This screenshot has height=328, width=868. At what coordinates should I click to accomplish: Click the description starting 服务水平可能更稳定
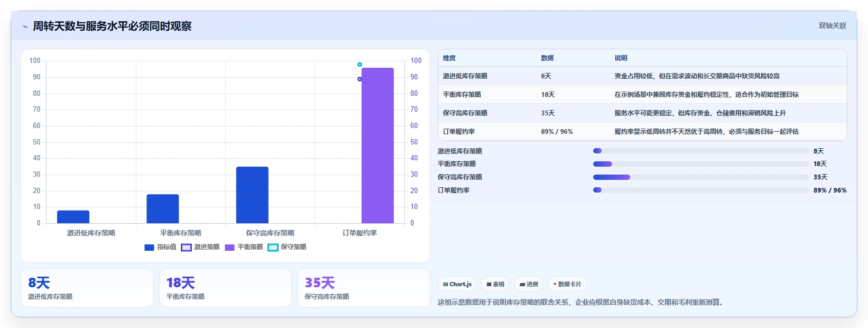[700, 113]
